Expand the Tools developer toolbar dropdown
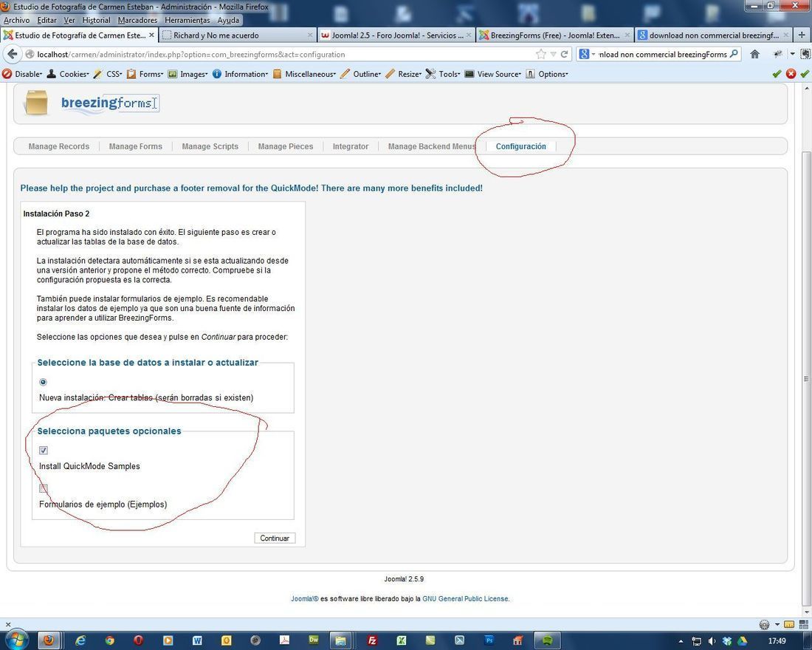Screen dimensions: 812x650 click(x=444, y=74)
